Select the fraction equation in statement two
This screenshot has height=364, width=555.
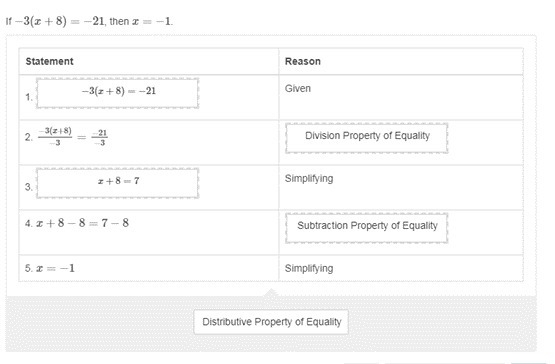(73, 137)
